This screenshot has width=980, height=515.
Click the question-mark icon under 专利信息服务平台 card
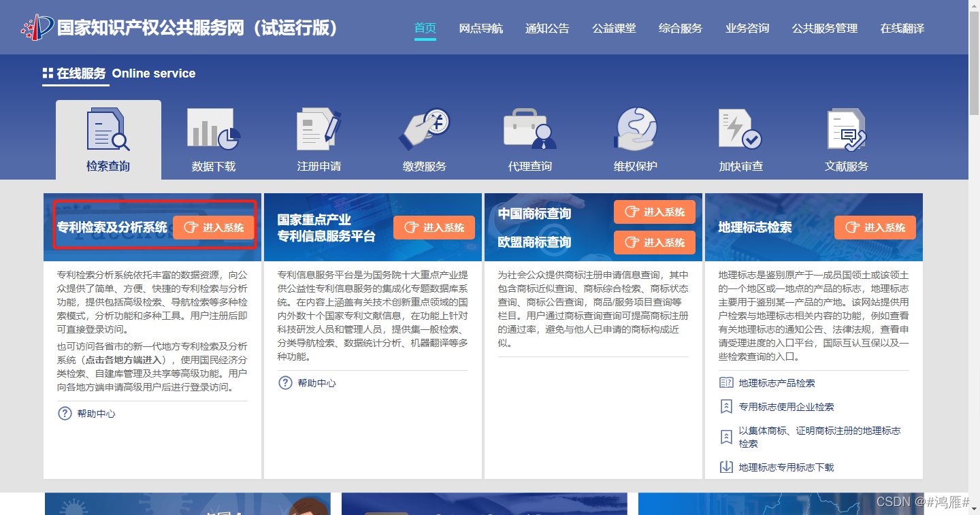285,383
